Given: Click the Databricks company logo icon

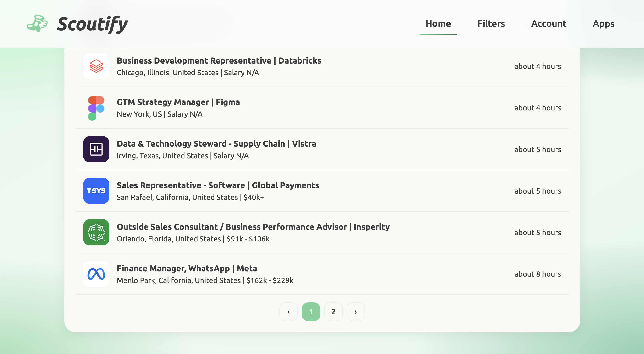Looking at the screenshot, I should (96, 66).
